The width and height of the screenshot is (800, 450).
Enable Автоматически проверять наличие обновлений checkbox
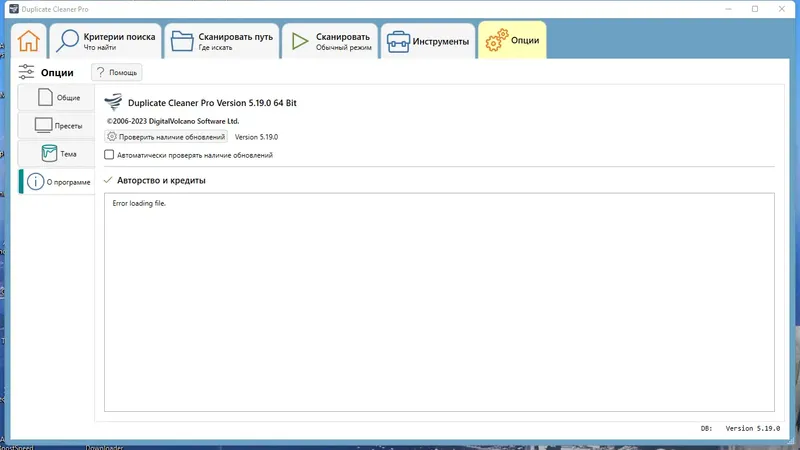[x=109, y=155]
